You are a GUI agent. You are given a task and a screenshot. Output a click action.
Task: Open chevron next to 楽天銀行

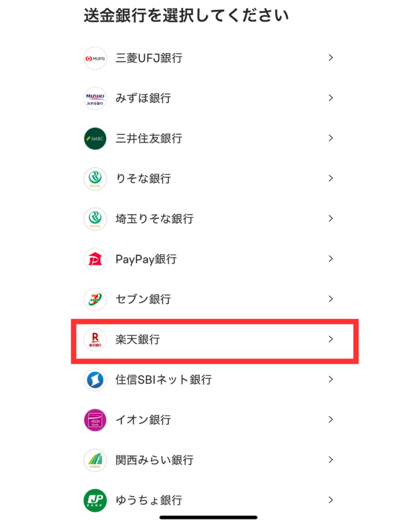click(x=331, y=339)
